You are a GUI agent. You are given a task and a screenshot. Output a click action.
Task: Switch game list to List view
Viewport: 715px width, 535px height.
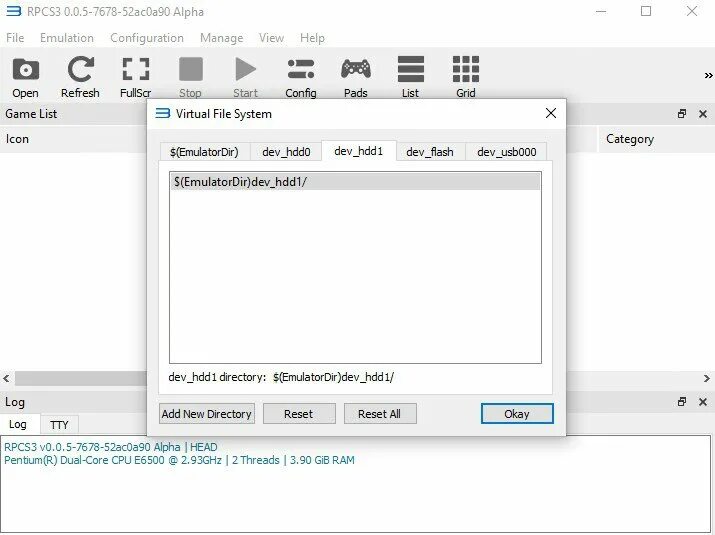pos(411,78)
